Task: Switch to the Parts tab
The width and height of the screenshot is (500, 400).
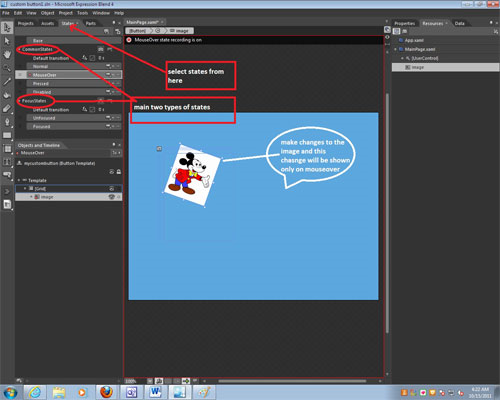Action: click(x=91, y=23)
